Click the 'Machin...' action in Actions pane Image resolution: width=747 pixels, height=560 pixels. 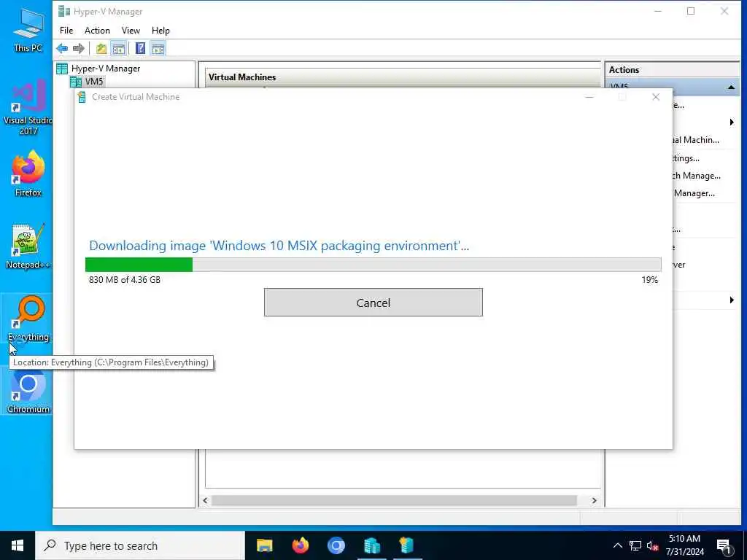tap(695, 140)
